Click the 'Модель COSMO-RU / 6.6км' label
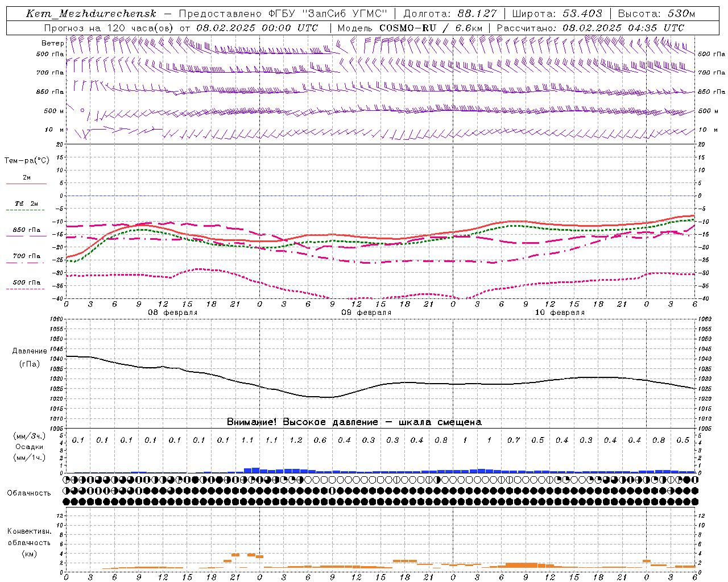 coord(410,28)
